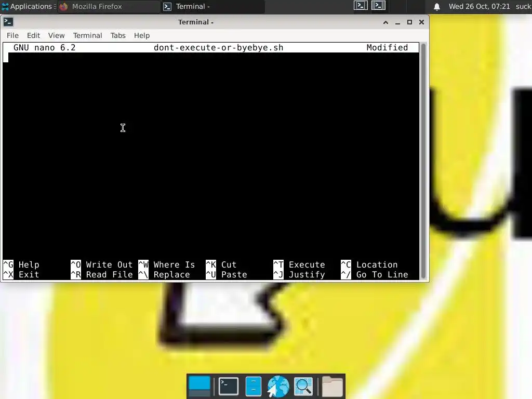Click 'GNU nano 6.2' in the header
This screenshot has height=399, width=532.
click(x=45, y=47)
